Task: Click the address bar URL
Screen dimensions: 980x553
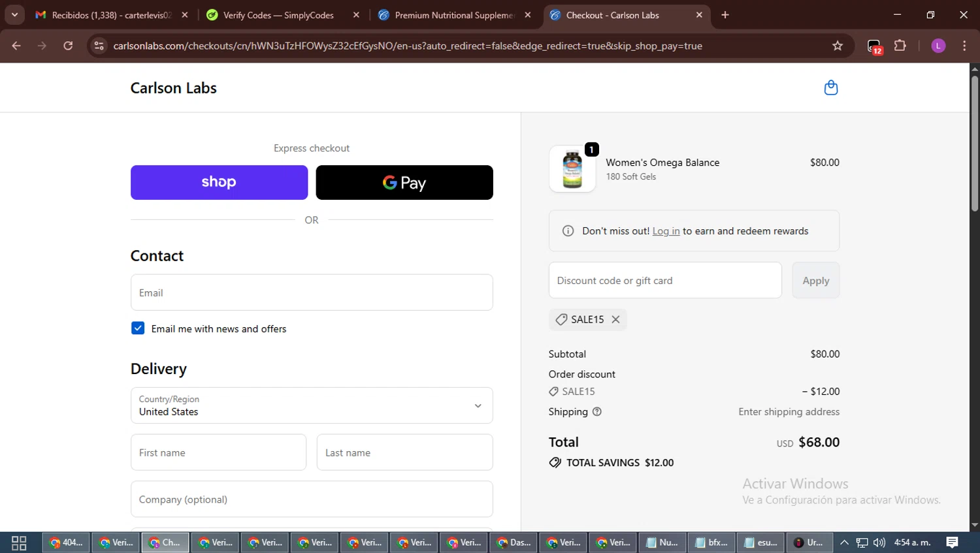Action: coord(408,46)
